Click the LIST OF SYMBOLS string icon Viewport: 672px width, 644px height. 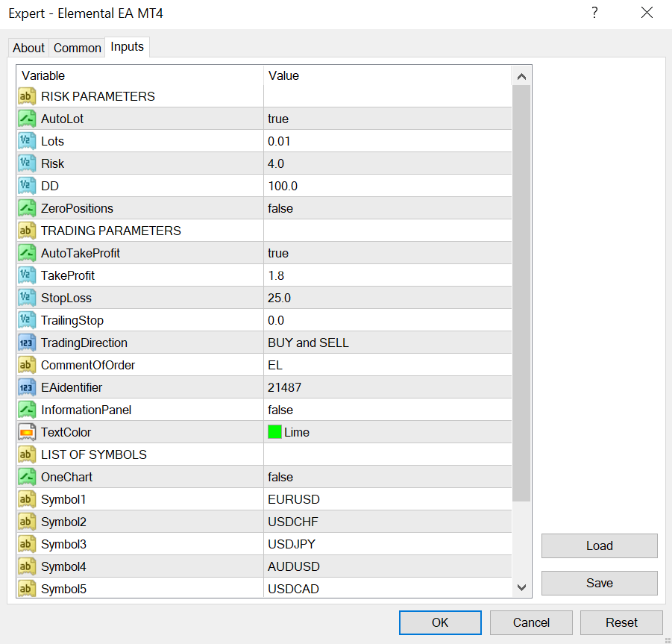pos(27,454)
